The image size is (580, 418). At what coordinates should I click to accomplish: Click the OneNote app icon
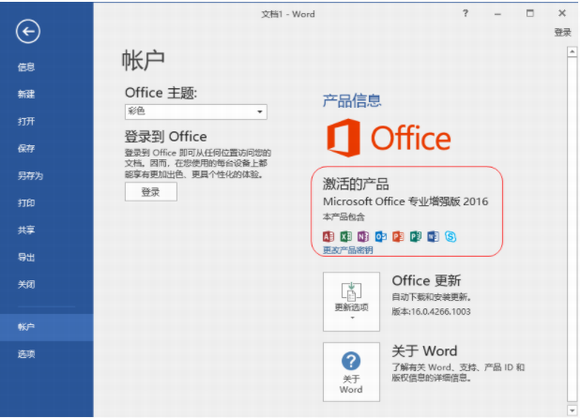[x=363, y=236]
